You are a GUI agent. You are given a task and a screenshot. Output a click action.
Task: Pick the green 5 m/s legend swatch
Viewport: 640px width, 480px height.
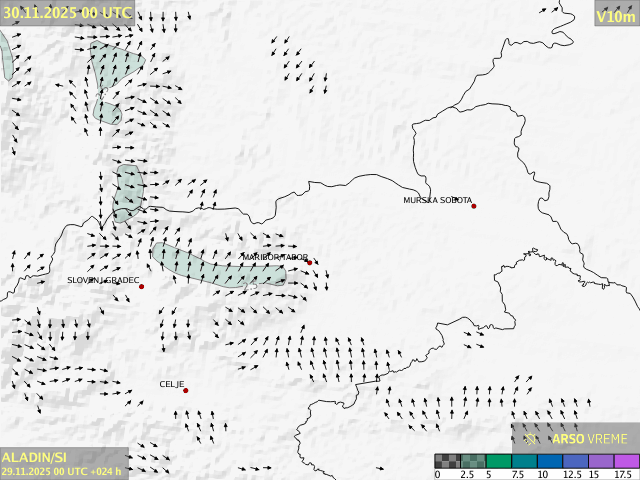499,461
